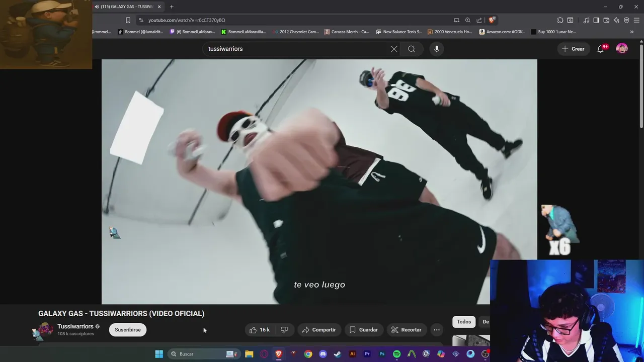This screenshot has height=362, width=644.
Task: Click the youtube.com URL address bar
Action: pyautogui.click(x=297, y=20)
